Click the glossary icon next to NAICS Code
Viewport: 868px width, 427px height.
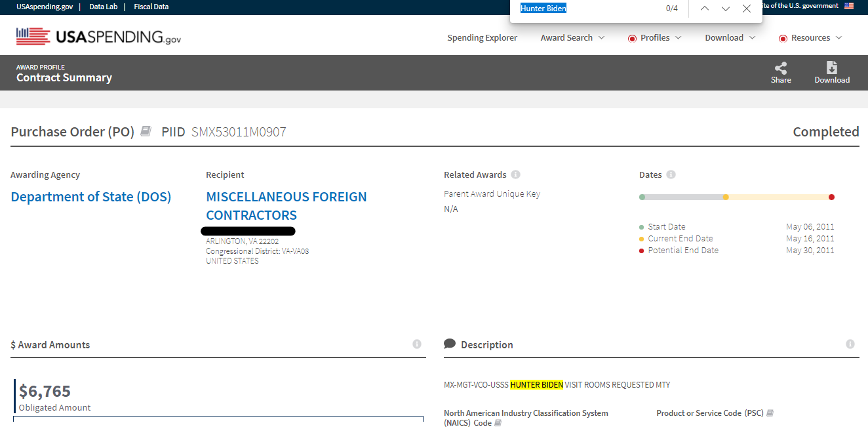498,423
